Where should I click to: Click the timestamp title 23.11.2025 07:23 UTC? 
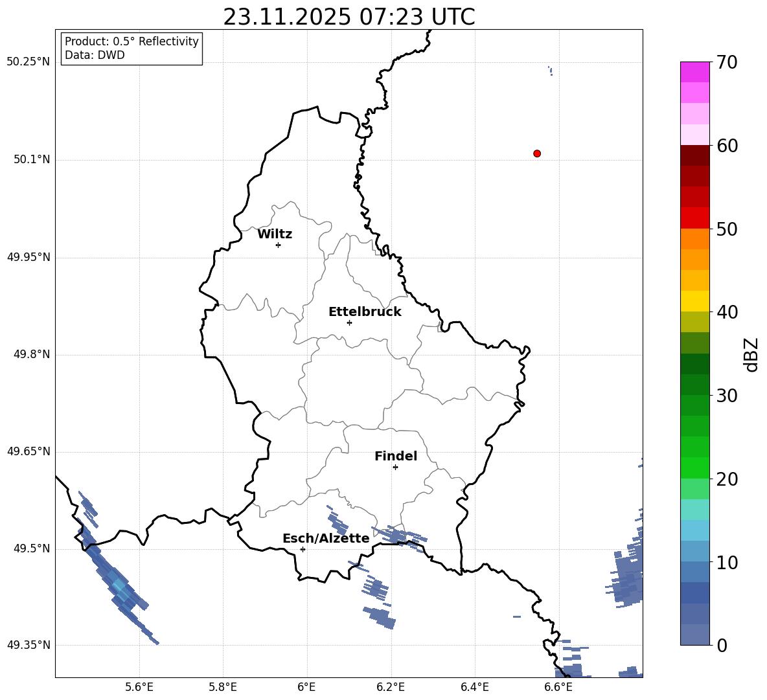(x=349, y=17)
